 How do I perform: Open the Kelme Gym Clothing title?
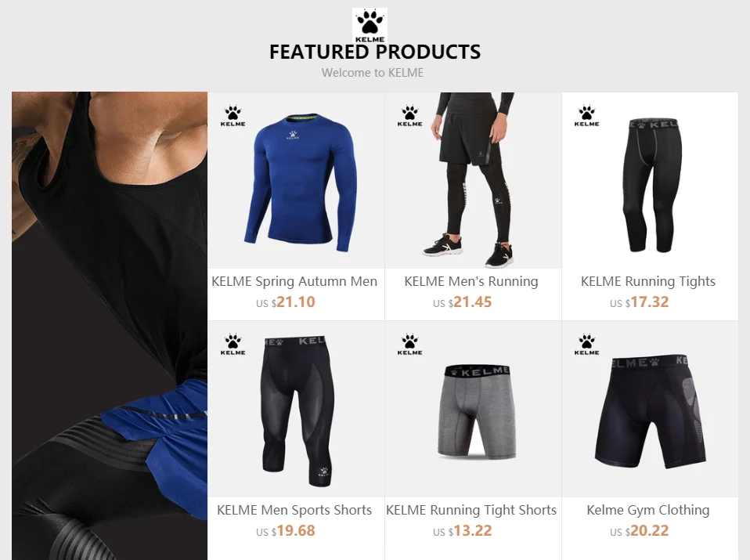coord(648,510)
